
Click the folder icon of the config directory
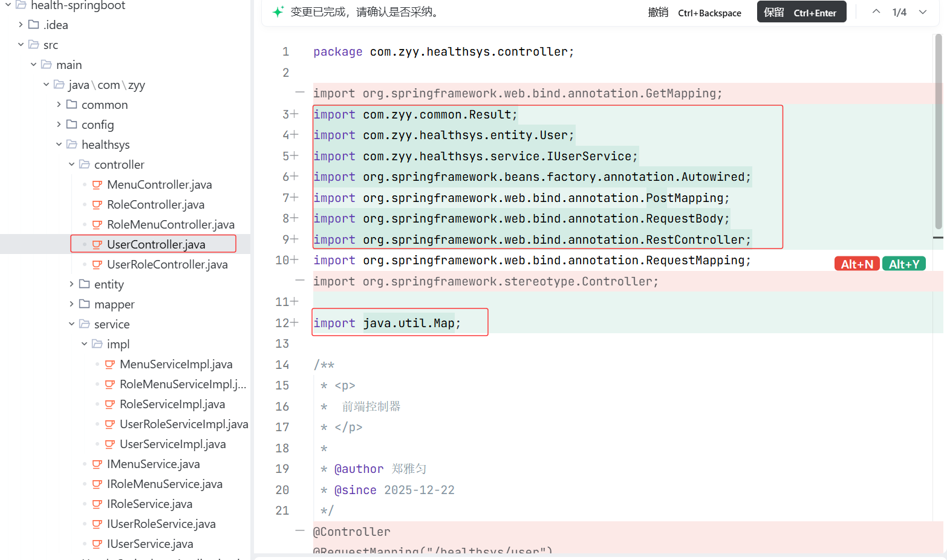[71, 124]
